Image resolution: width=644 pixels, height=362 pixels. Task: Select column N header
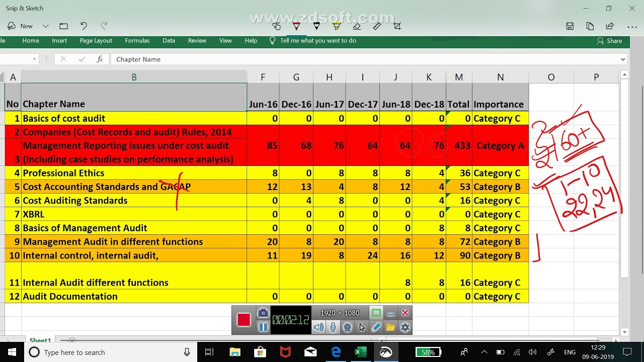(500, 77)
